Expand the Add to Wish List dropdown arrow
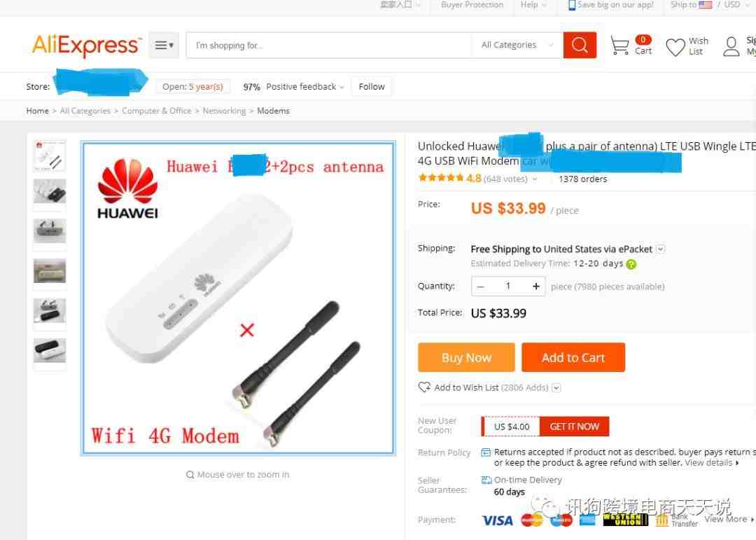The width and height of the screenshot is (756, 540). (556, 388)
